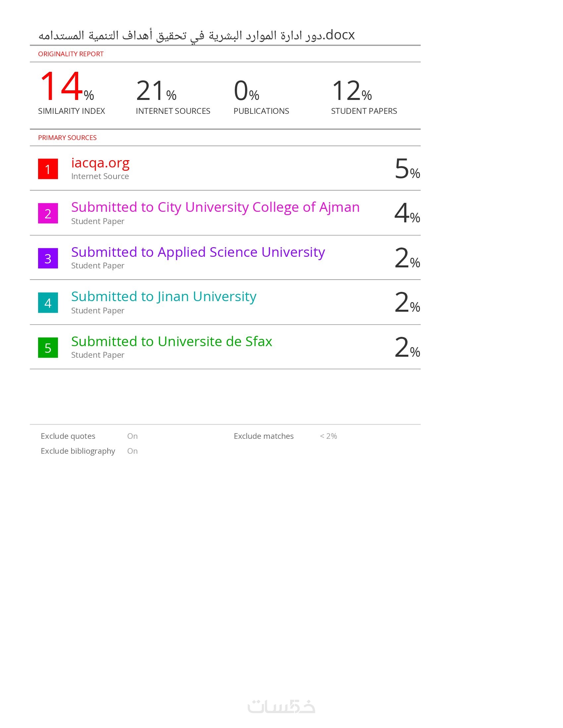The width and height of the screenshot is (563, 728).
Task: Click the Exclude quotes On value
Action: pyautogui.click(x=132, y=436)
